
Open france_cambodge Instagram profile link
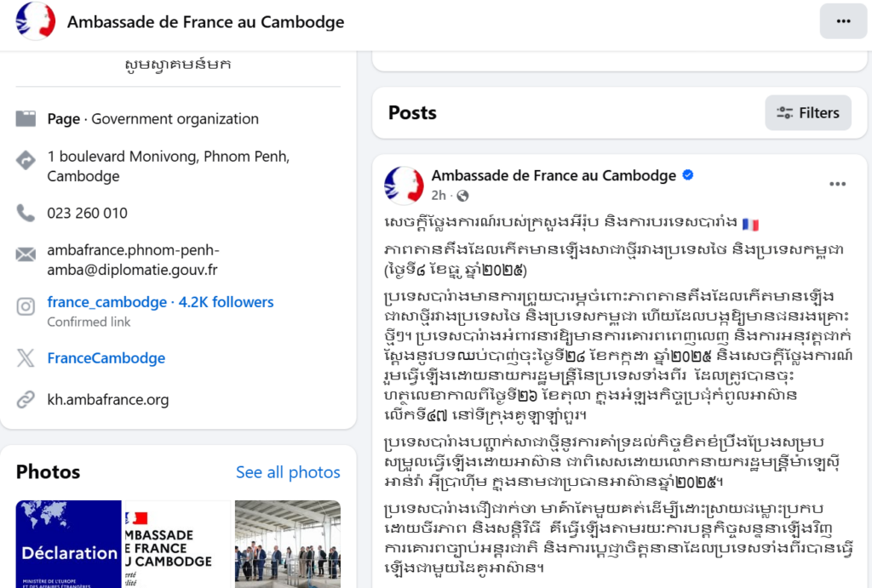(x=106, y=302)
